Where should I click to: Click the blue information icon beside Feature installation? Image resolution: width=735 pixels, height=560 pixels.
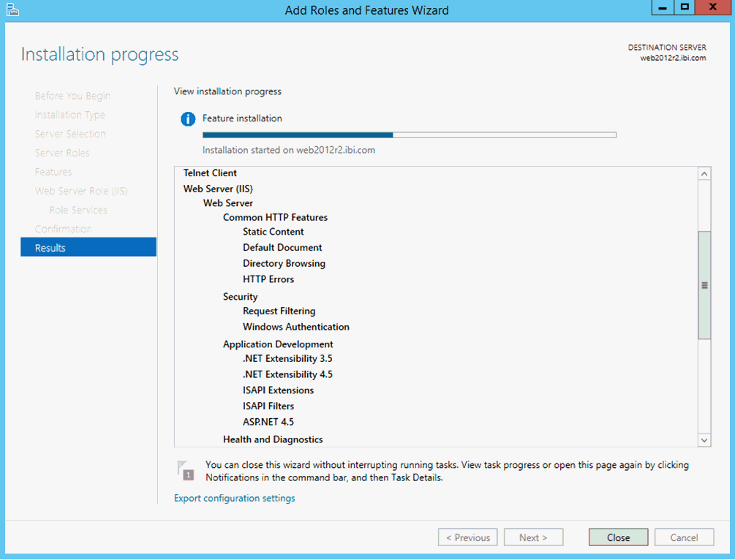pyautogui.click(x=188, y=119)
